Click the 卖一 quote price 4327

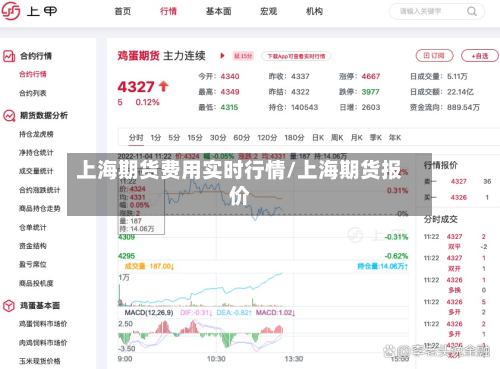[x=459, y=181]
